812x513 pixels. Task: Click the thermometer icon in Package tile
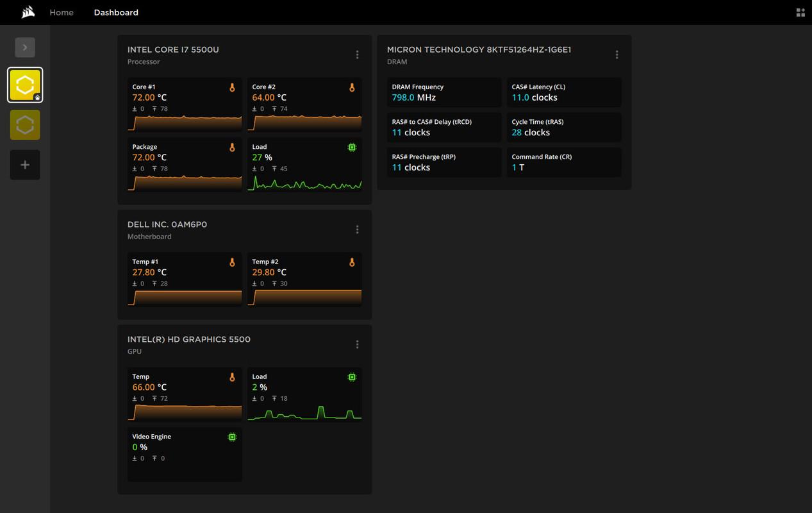[x=232, y=147]
